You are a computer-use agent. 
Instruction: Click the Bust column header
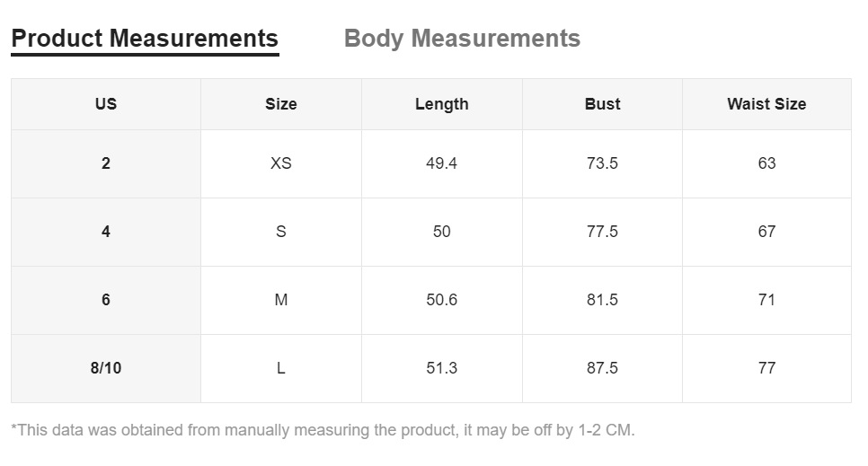(602, 104)
